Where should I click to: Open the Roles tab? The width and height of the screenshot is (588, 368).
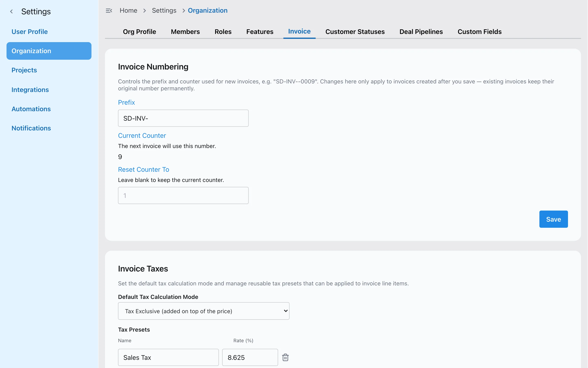(x=223, y=32)
